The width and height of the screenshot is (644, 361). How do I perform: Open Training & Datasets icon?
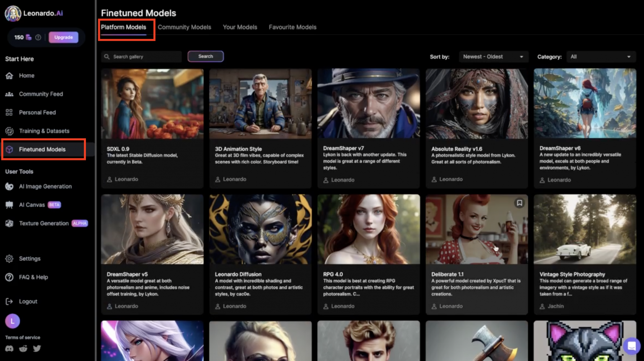[9, 131]
